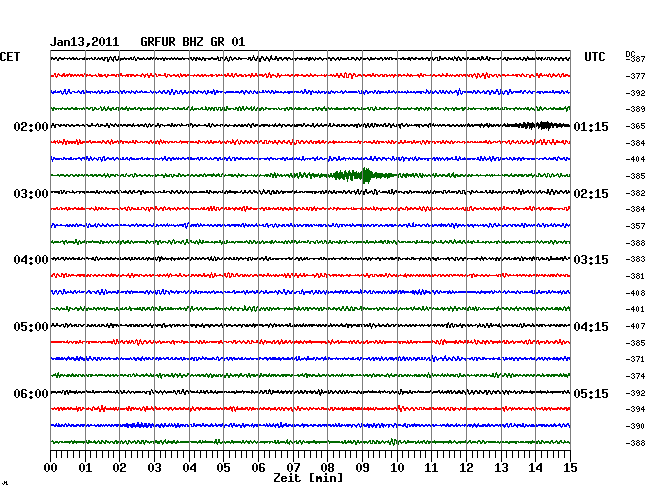Click the 04:00 CET row label

click(31, 260)
